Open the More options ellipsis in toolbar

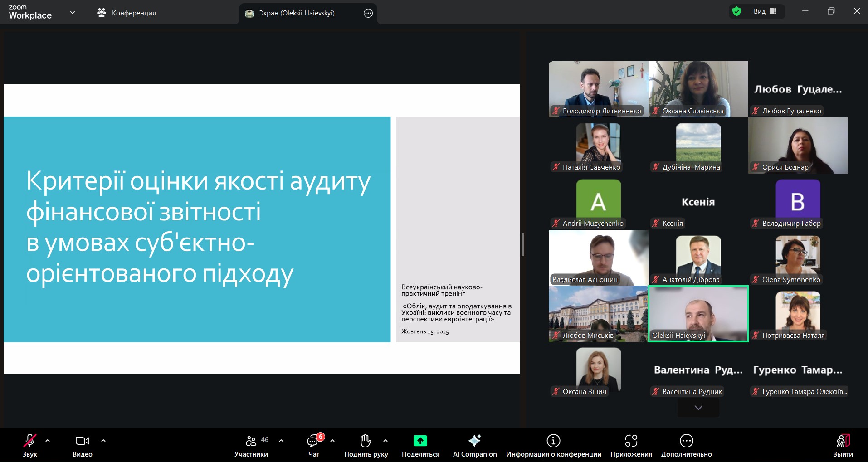tap(686, 441)
